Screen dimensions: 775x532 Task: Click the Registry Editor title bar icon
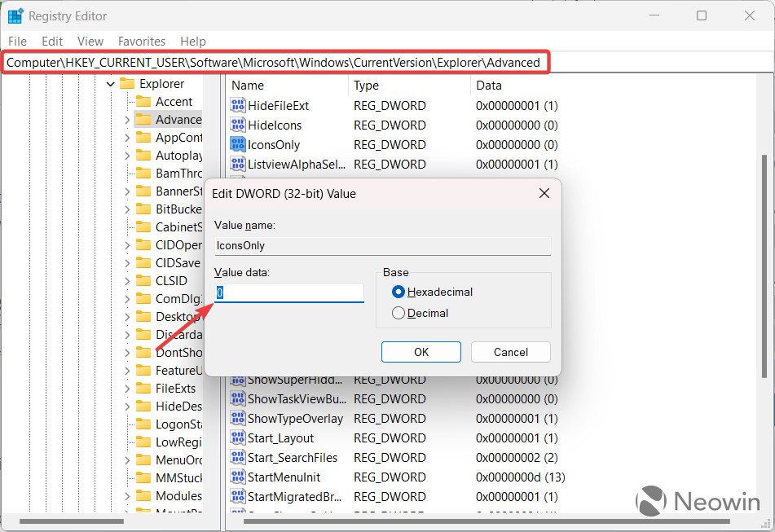point(15,15)
